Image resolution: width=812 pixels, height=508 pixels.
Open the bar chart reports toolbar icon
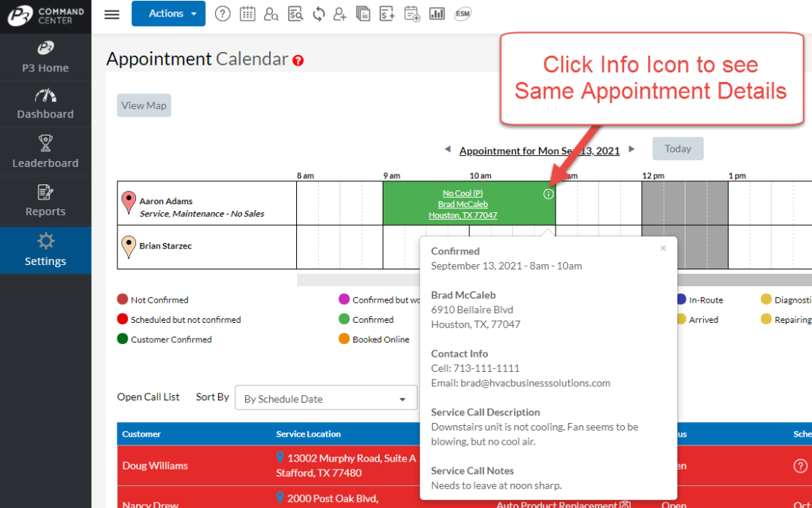point(437,14)
